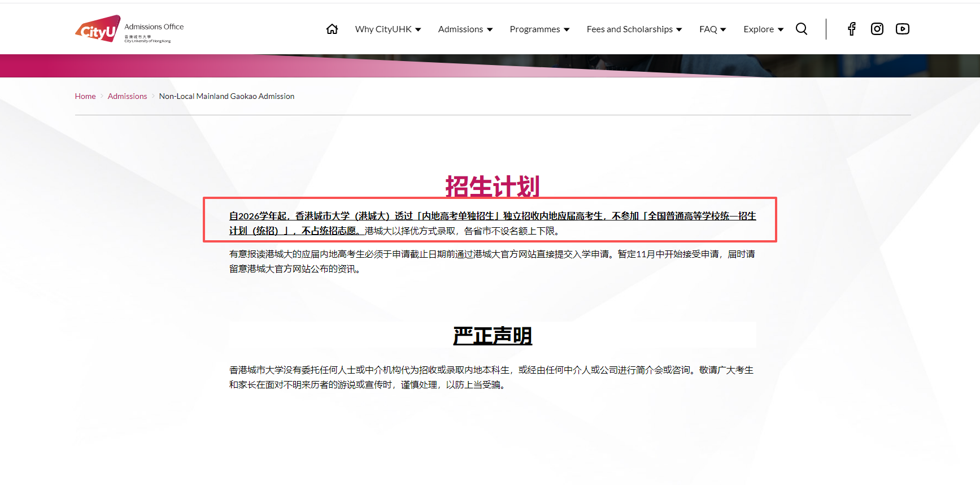Go to the home page via house icon
Screen dimensions: 980x485
pyautogui.click(x=332, y=29)
